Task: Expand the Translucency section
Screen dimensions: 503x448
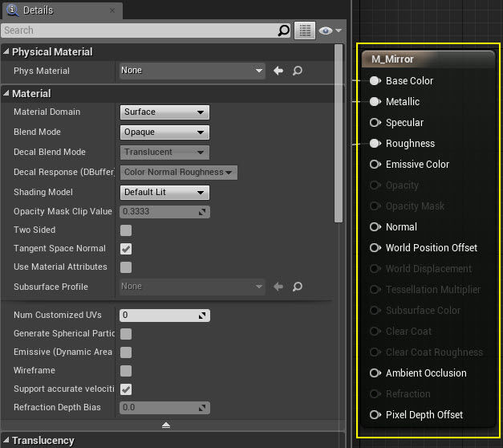Action: tap(6, 441)
